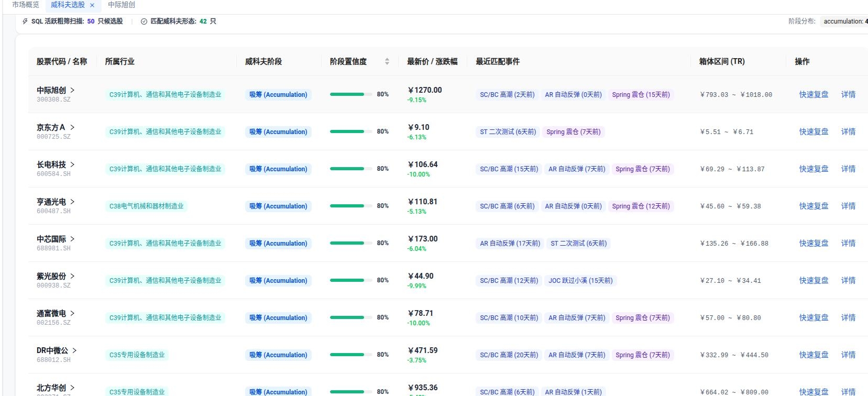Image resolution: width=868 pixels, height=396 pixels.
Task: Click 快速复盘 for 中际旭创 row
Action: (x=814, y=95)
